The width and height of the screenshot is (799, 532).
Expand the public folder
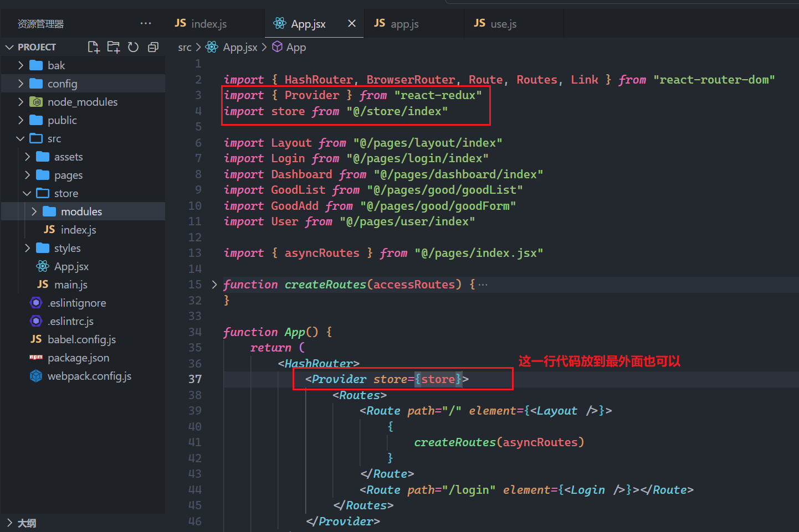[x=83, y=120]
